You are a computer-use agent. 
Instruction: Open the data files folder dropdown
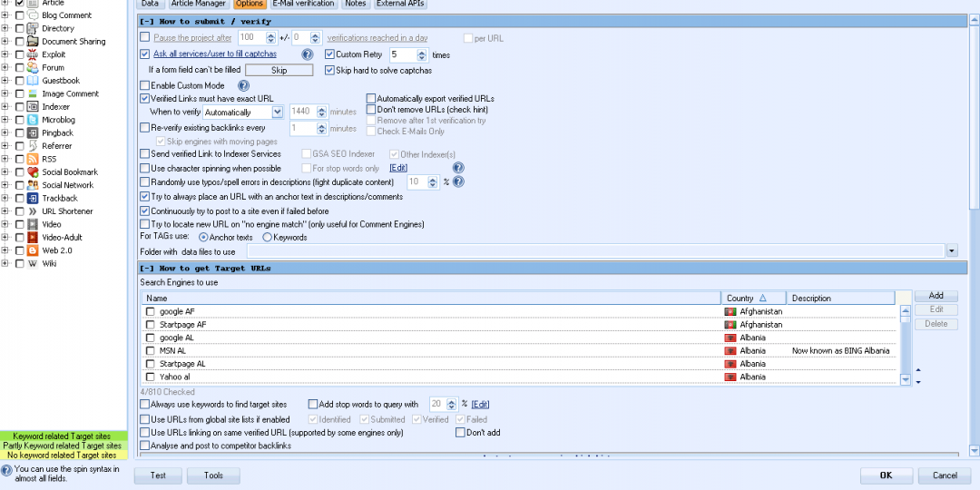point(951,251)
